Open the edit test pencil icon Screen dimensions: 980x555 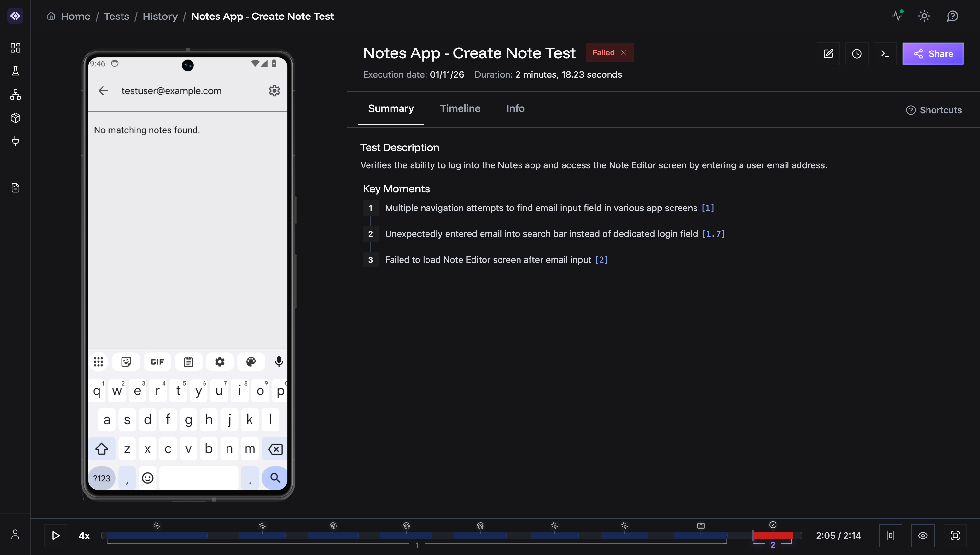(x=828, y=54)
